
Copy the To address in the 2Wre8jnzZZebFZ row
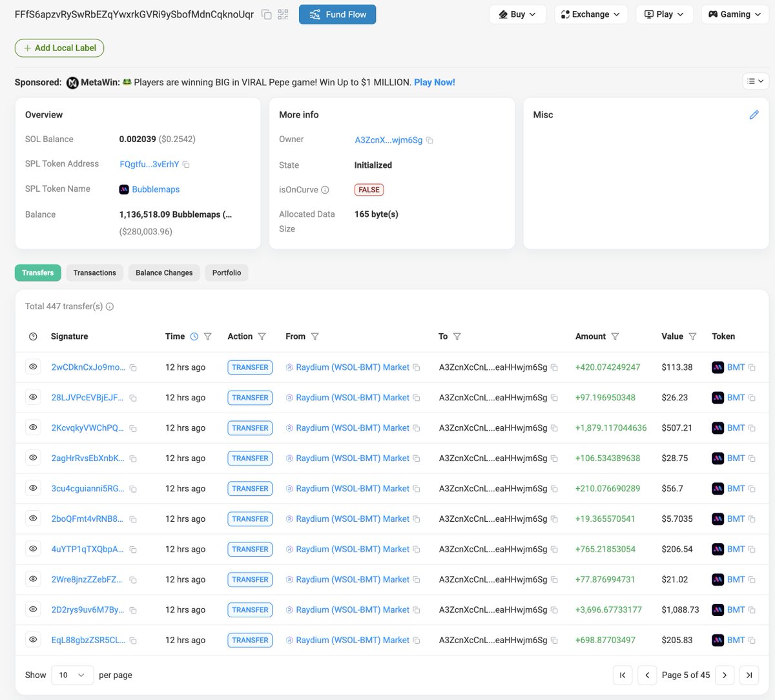[553, 581]
